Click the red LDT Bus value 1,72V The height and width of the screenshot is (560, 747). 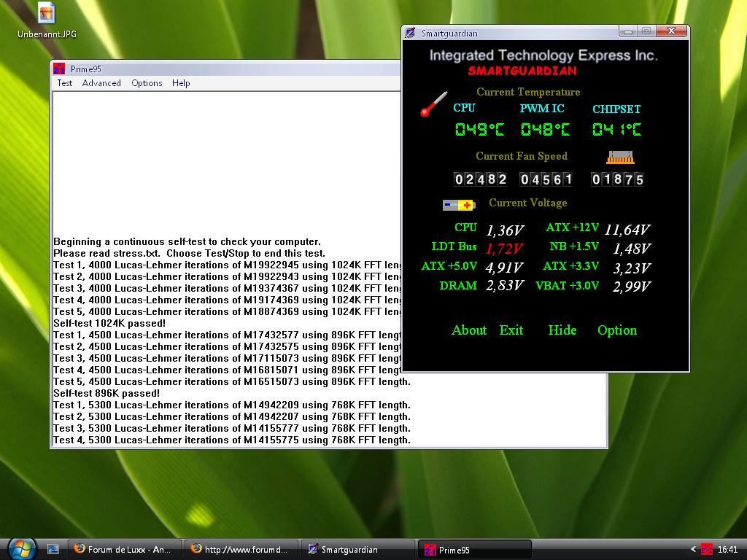[505, 249]
